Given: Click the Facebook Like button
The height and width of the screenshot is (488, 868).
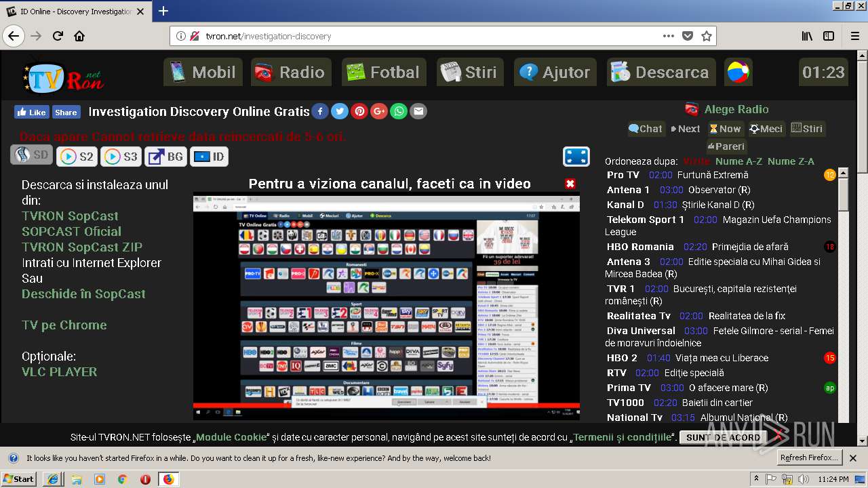Looking at the screenshot, I should coord(31,112).
